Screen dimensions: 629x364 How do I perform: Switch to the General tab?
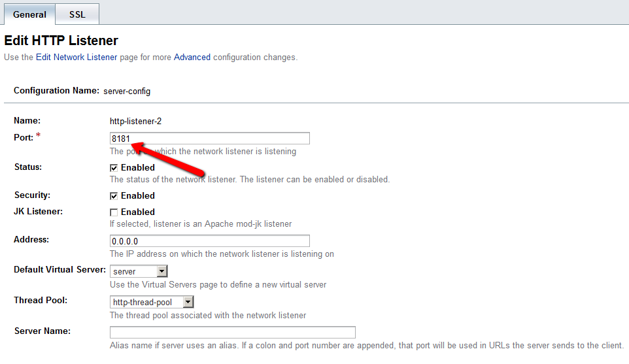[29, 14]
